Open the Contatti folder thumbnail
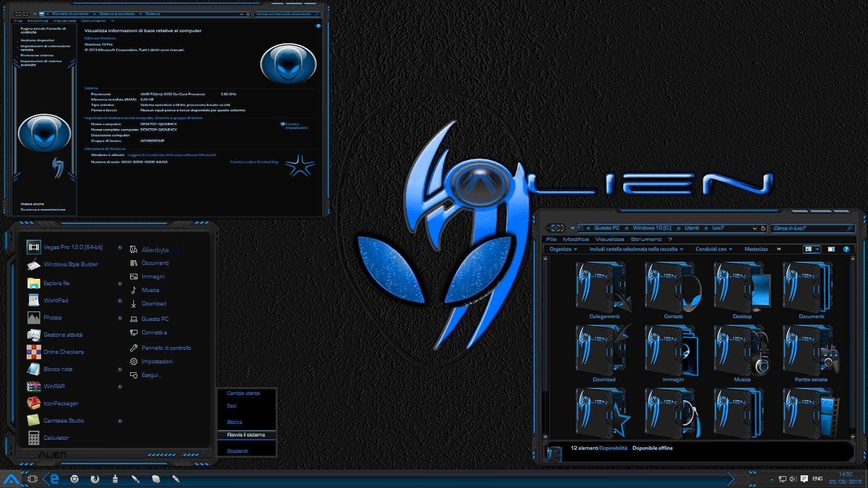 673,291
